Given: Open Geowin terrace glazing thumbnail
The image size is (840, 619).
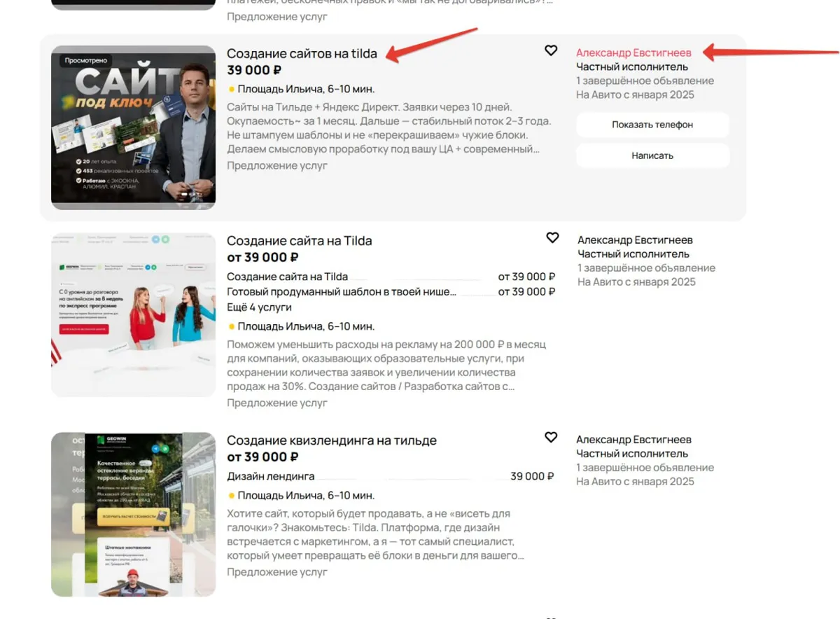Looking at the screenshot, I should tap(134, 515).
